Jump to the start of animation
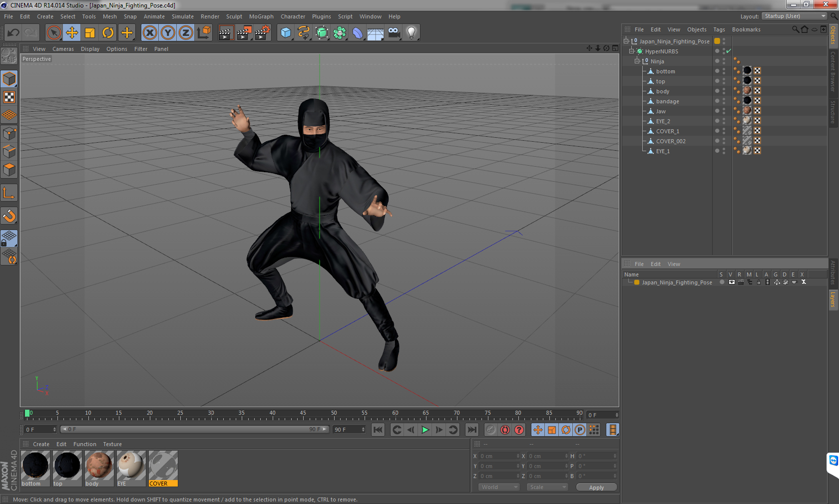This screenshot has width=839, height=504. pyautogui.click(x=378, y=430)
